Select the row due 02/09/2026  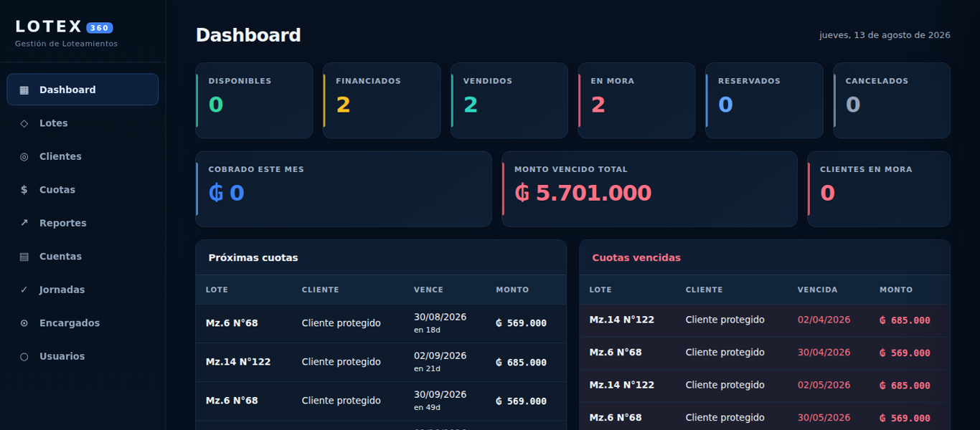click(x=381, y=362)
